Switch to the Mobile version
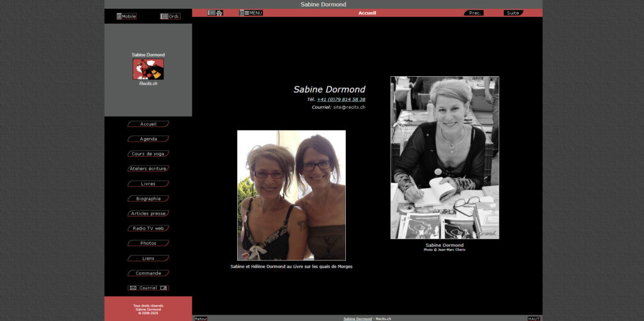Screen dimensions: 644x321 126,16
